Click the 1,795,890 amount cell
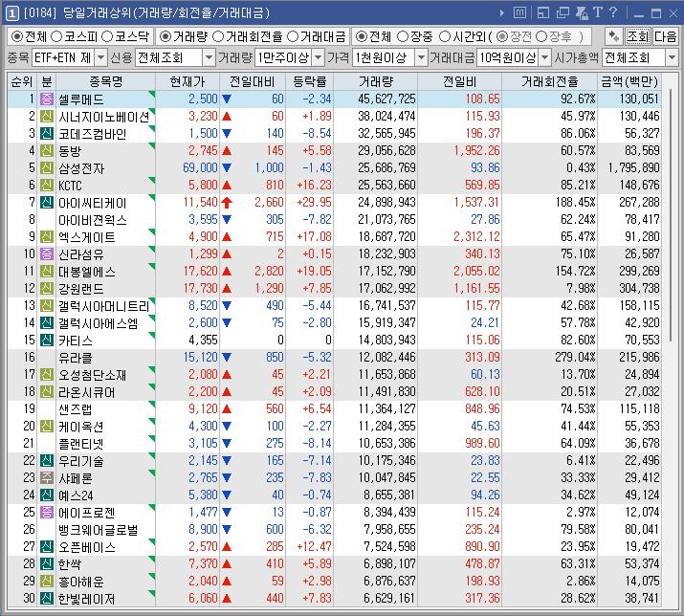684x616 pixels. [x=634, y=168]
